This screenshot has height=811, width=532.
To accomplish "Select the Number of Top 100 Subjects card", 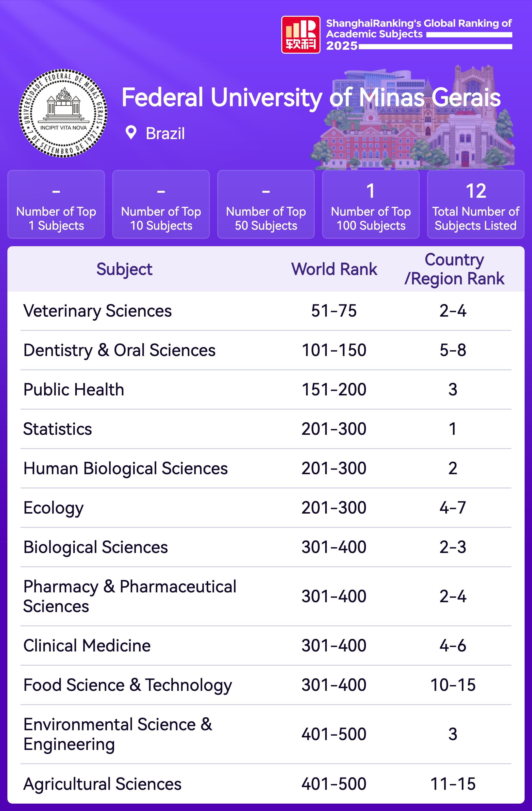I will point(371,204).
